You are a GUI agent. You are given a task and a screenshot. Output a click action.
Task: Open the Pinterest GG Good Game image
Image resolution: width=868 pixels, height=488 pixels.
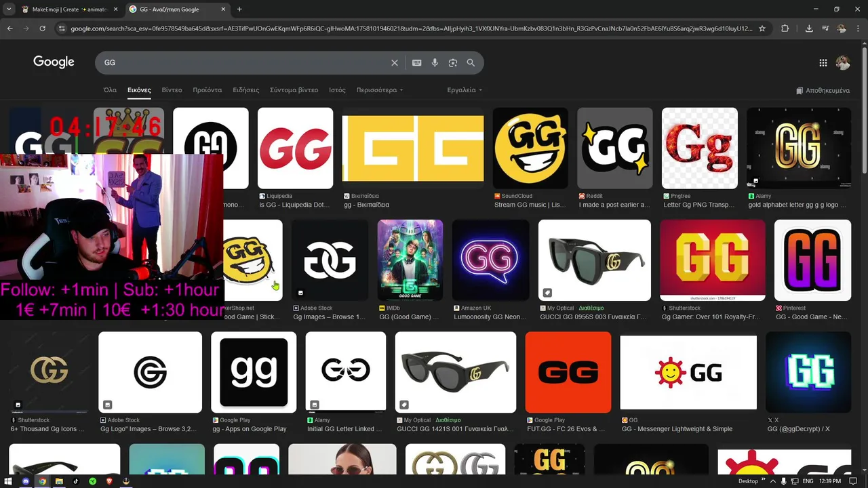pyautogui.click(x=812, y=260)
